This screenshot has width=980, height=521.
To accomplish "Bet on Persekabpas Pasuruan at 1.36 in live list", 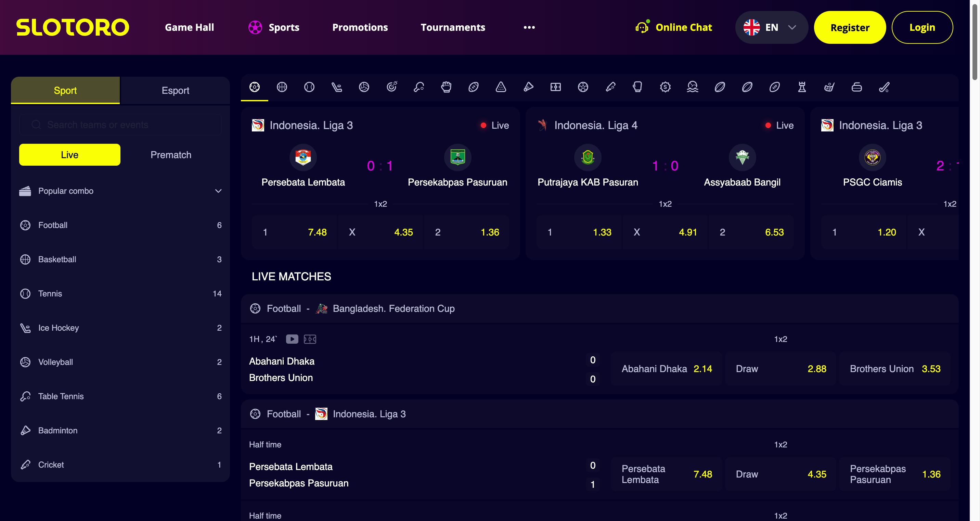I will point(895,474).
